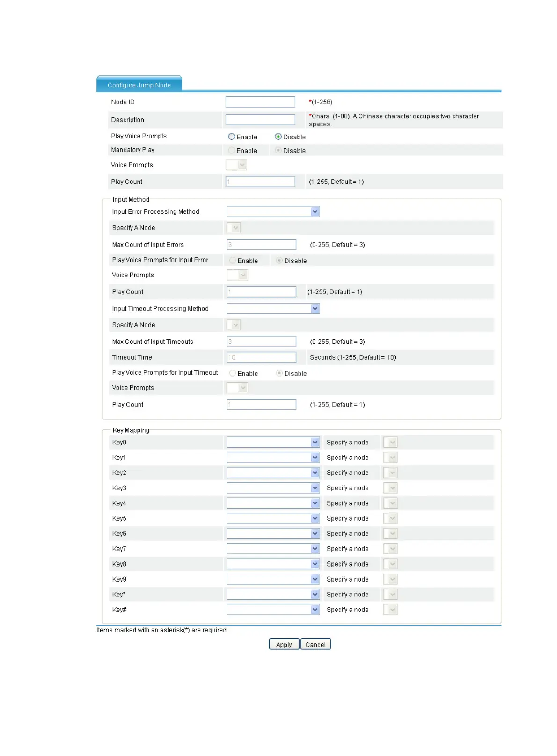Click the Apply button
Screen dimensions: 557x756
pos(284,644)
